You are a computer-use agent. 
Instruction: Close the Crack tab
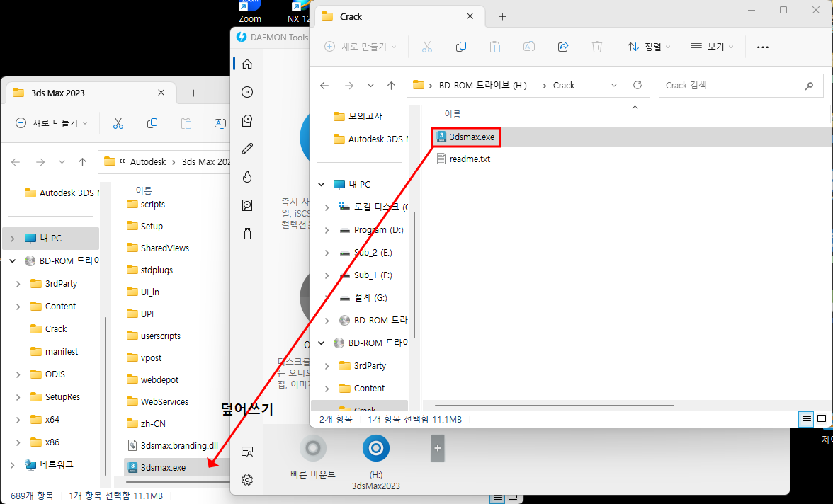click(x=470, y=16)
